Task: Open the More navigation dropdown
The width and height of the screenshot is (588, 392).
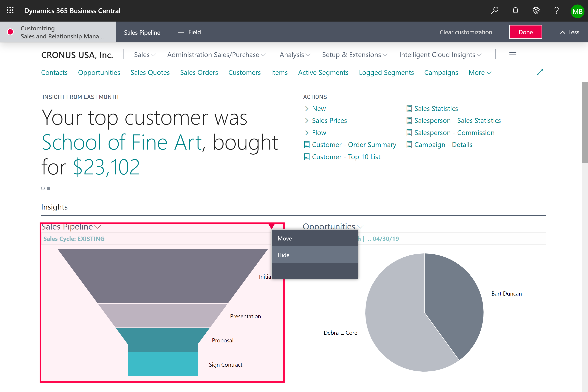Action: coord(480,73)
